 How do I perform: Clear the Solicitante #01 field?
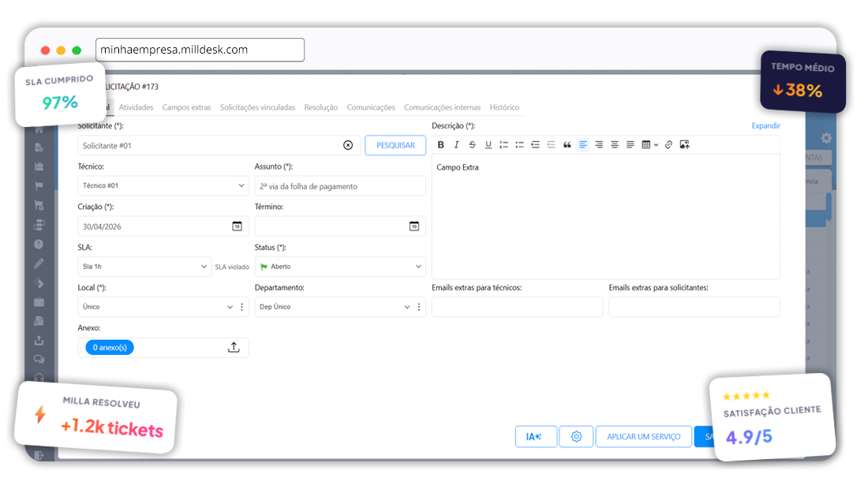(348, 145)
